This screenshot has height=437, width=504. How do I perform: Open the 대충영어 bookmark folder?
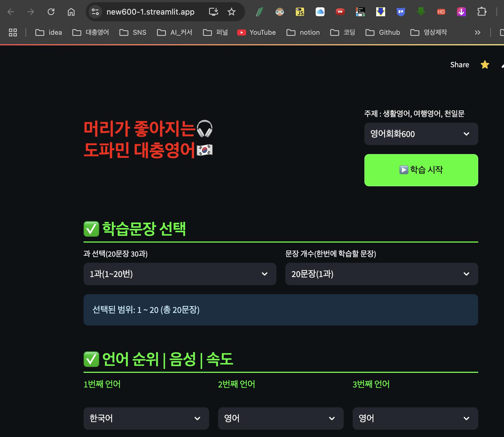pyautogui.click(x=91, y=32)
